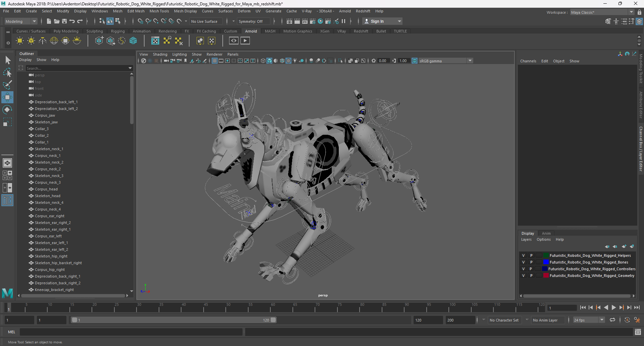Screen dimensions: 644x346
Task: Go to start of playback range
Action: 583,307
